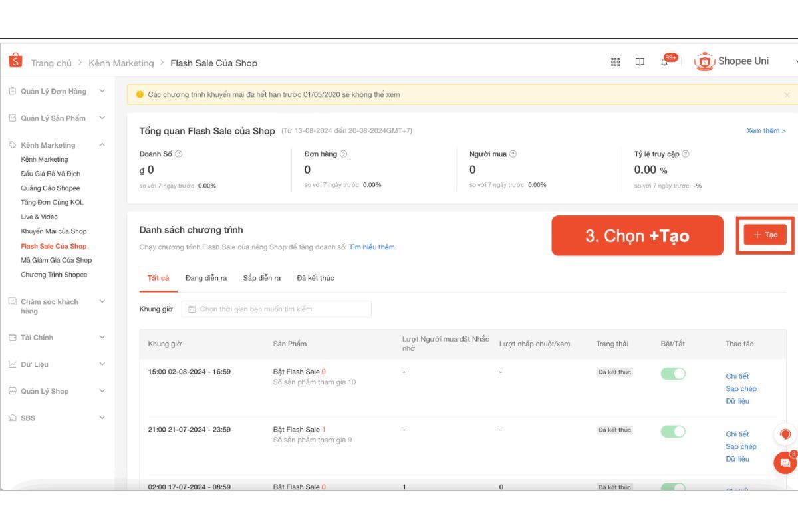798x532 pixels.
Task: Go to Kênh Marketing breadcrumb
Action: (x=121, y=63)
